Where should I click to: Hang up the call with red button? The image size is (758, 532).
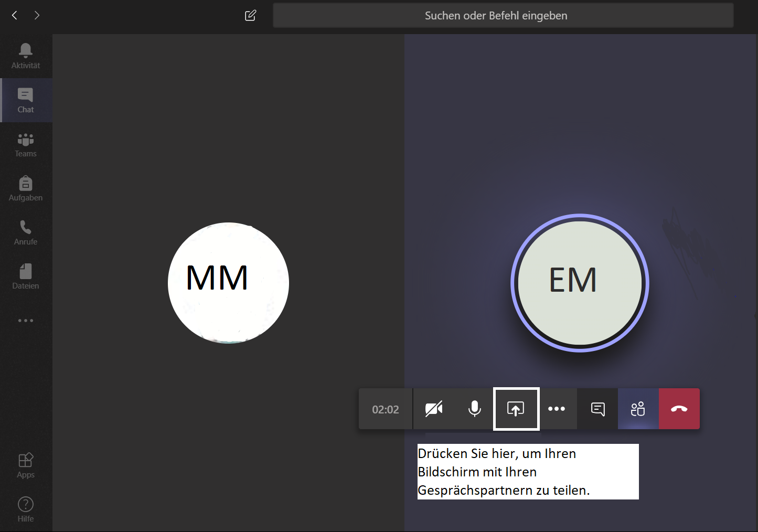tap(679, 409)
